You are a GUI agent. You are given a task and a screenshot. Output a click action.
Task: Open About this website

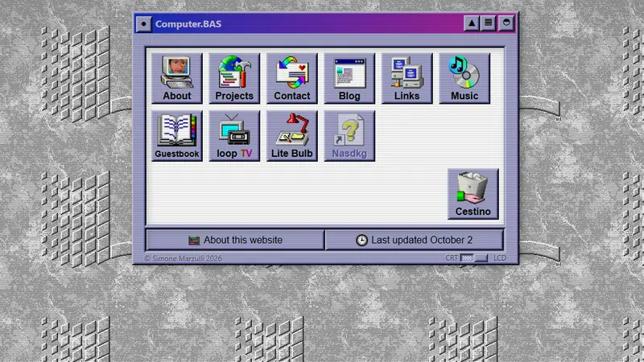235,240
